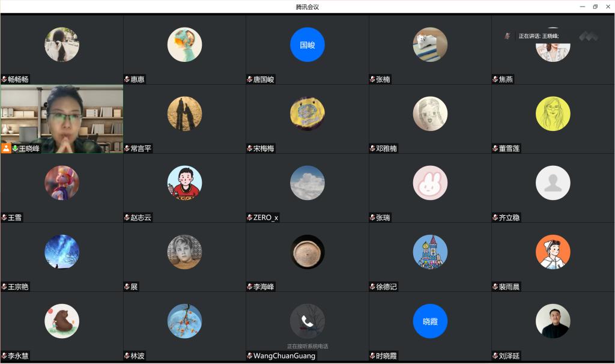Click the orange host icon on 王晓峰's video
The width and height of the screenshot is (615, 364).
tap(6, 148)
